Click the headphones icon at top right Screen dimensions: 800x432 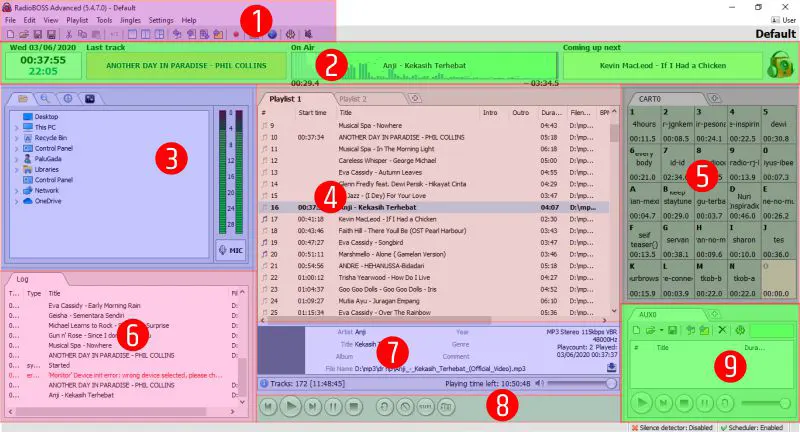[x=777, y=65]
